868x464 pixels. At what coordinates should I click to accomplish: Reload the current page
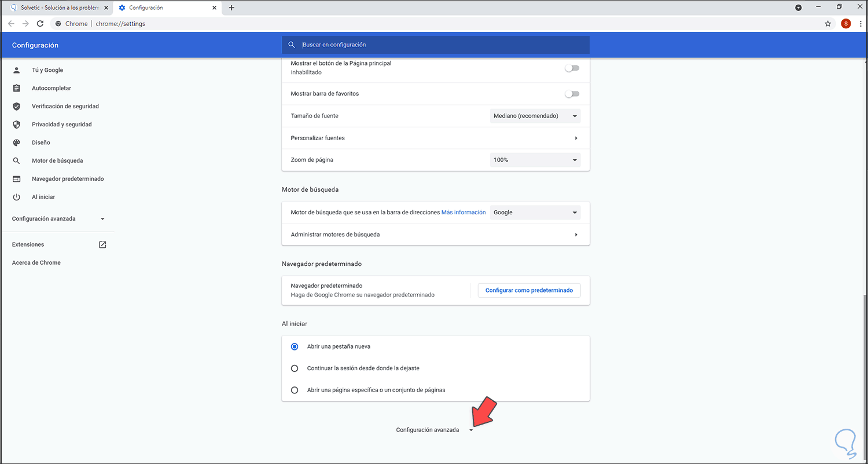click(x=40, y=24)
